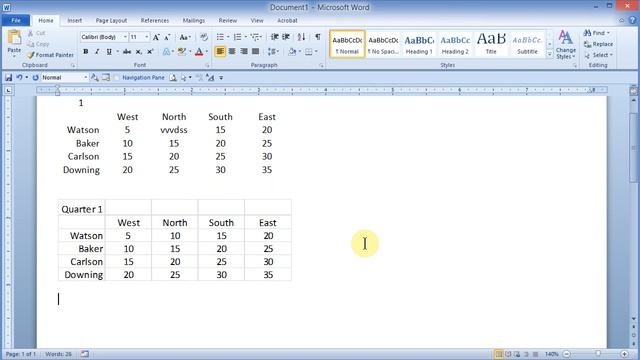Click the proofing status icon in status bar
Viewport: 640px width, 360px height.
pyautogui.click(x=84, y=354)
